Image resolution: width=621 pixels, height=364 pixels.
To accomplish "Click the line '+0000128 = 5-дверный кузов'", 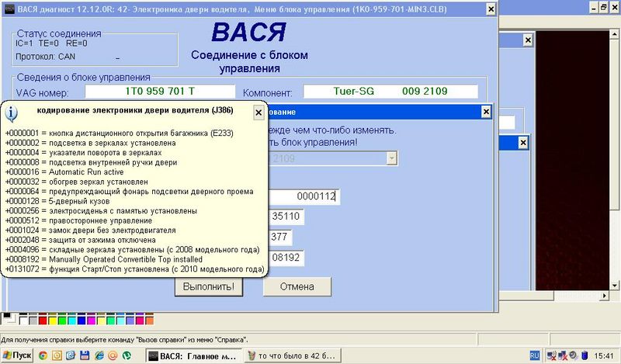I will click(x=57, y=201).
